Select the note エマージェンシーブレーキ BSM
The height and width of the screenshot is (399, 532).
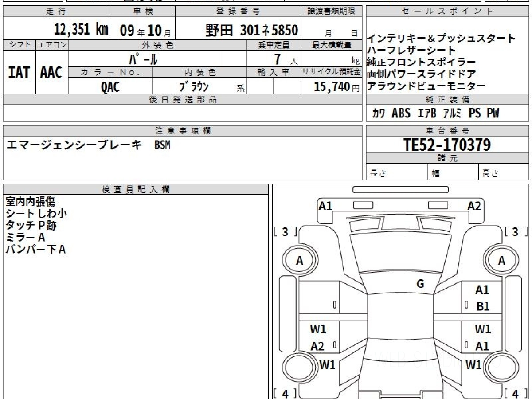[88, 145]
